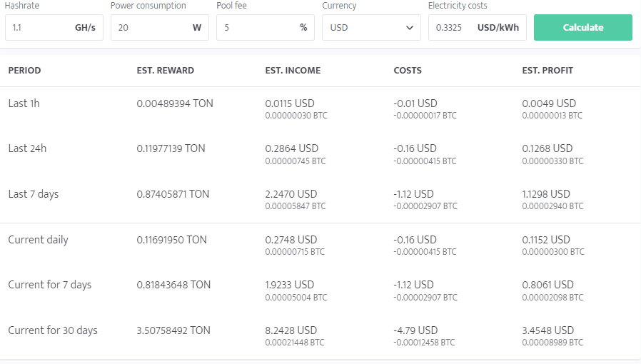Click the Current for 30 days reward value
Image resolution: width=641 pixels, height=364 pixels.
tap(173, 330)
